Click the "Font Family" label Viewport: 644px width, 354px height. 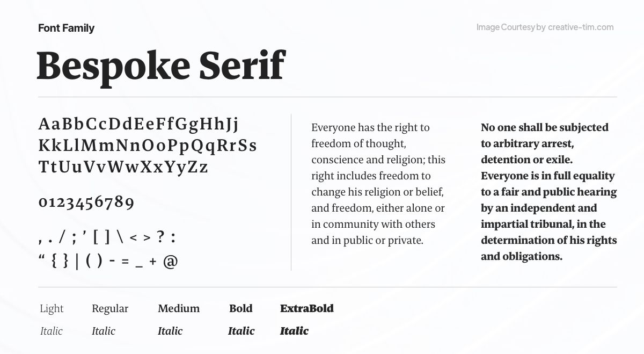pyautogui.click(x=67, y=28)
